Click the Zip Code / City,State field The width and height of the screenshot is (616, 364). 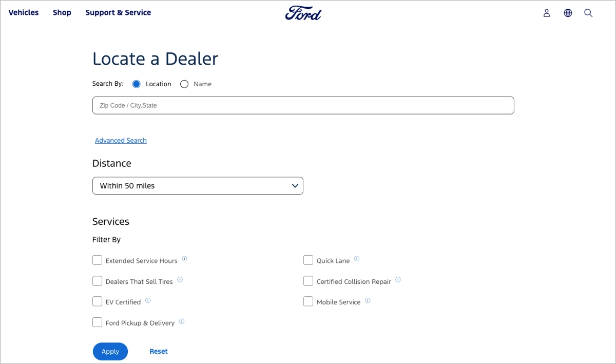(x=303, y=105)
